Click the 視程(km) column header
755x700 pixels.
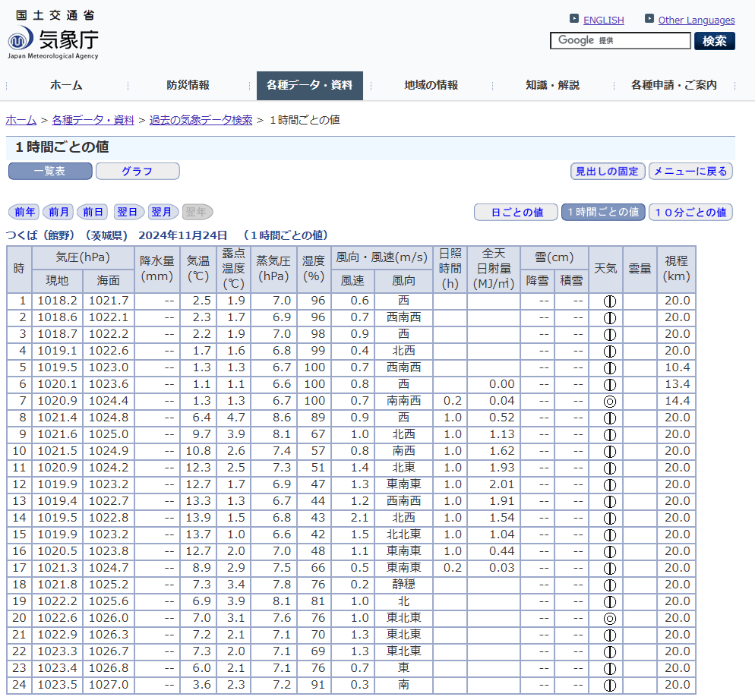[x=677, y=269]
